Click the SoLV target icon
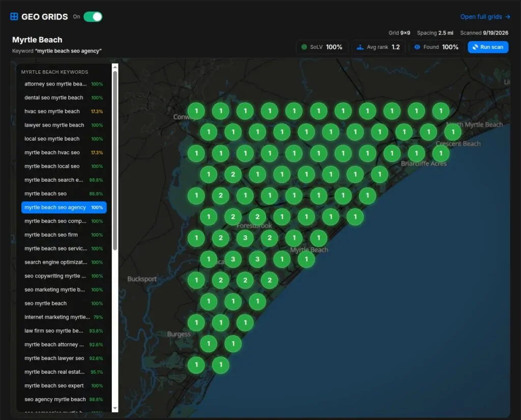521x420 pixels. point(304,47)
